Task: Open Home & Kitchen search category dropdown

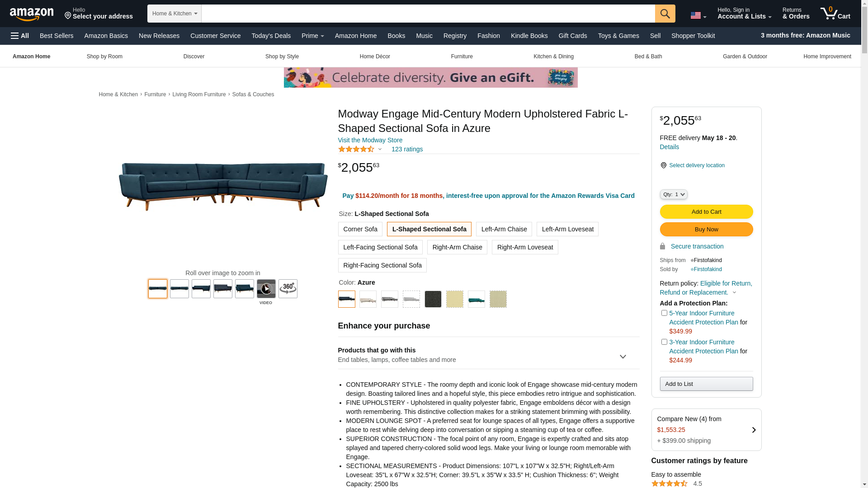Action: tap(175, 14)
